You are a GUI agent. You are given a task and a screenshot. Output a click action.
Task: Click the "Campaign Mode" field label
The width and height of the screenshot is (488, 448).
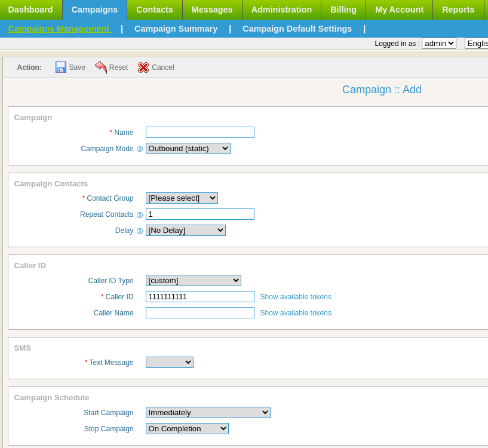point(107,149)
